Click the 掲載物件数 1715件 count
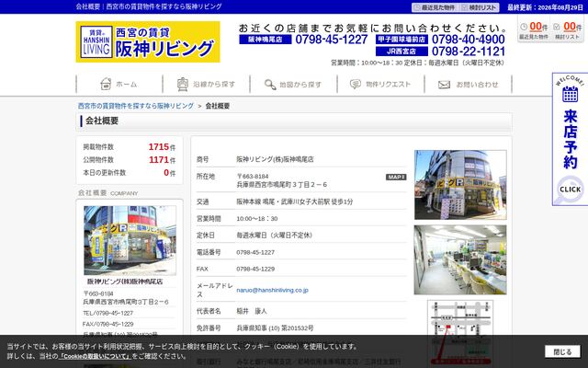The height and width of the screenshot is (368, 588). pyautogui.click(x=162, y=147)
